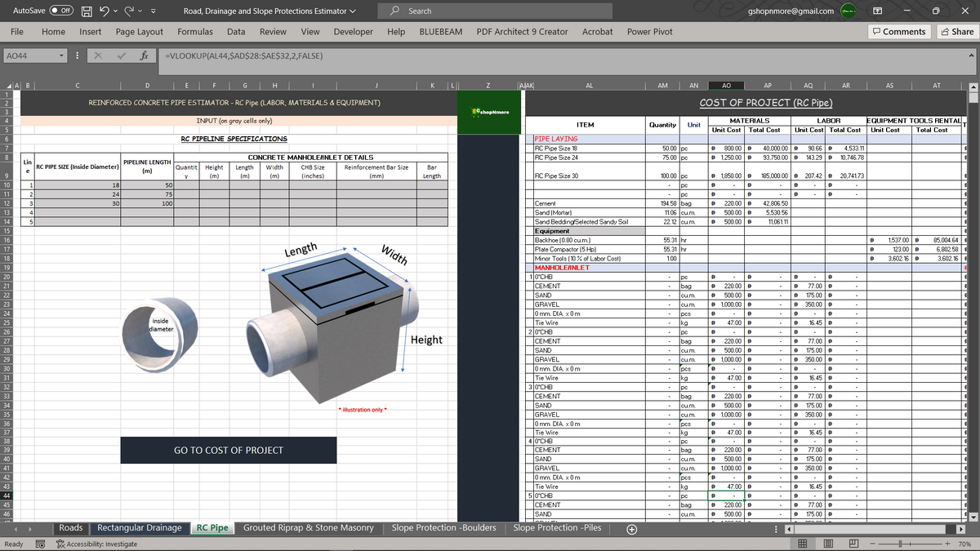Viewport: 980px width, 551px height.
Task: Click GO TO COST OF PROJECT button
Action: 229,450
